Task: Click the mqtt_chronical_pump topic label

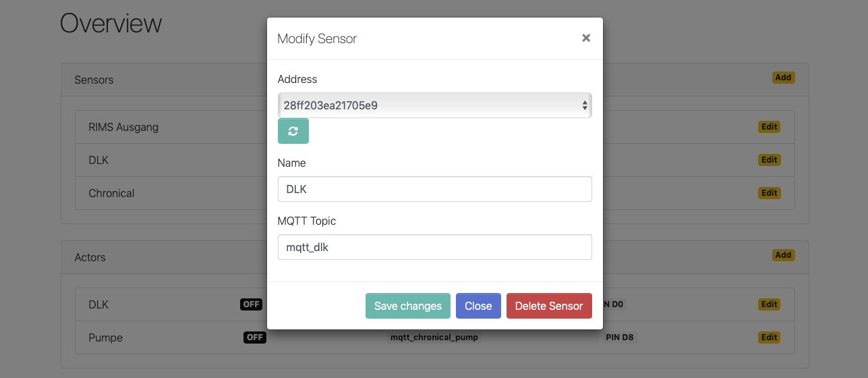Action: pos(434,337)
